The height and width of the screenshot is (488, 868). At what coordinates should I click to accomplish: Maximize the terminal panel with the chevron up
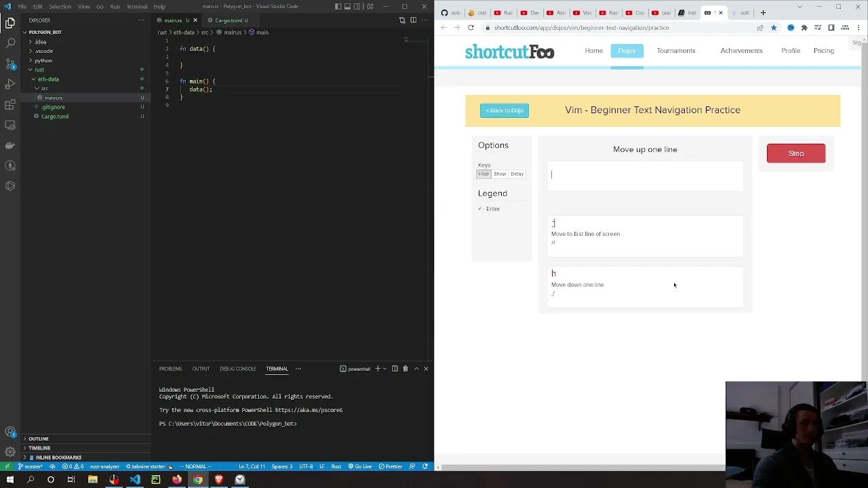[x=416, y=369]
